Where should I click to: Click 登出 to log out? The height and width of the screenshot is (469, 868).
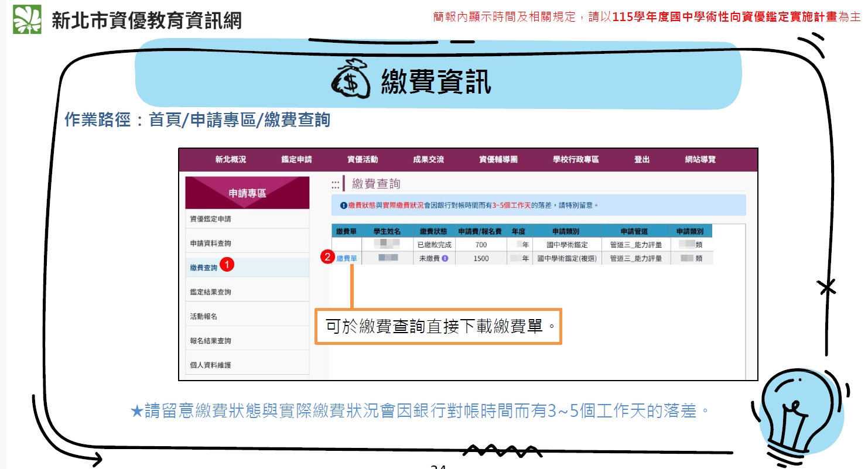(642, 159)
